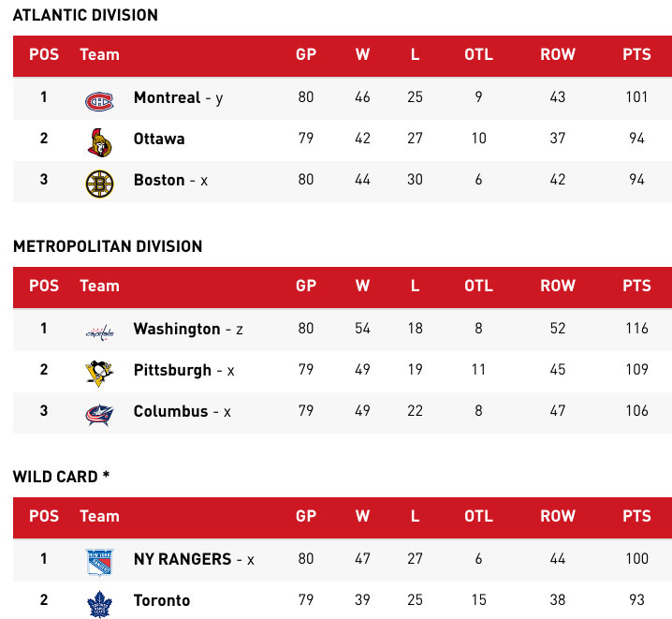Click the Washington Capitals logo icon
Screen dimensions: 672x619
point(98,331)
